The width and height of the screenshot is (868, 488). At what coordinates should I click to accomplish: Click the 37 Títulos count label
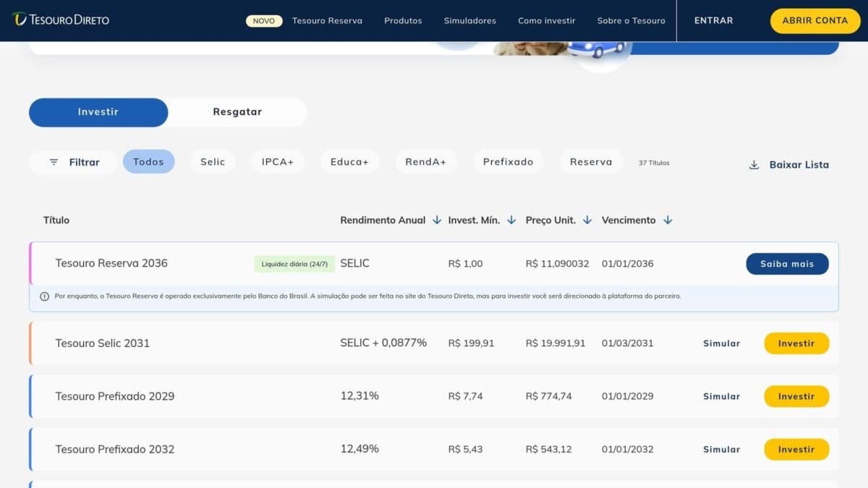point(654,163)
